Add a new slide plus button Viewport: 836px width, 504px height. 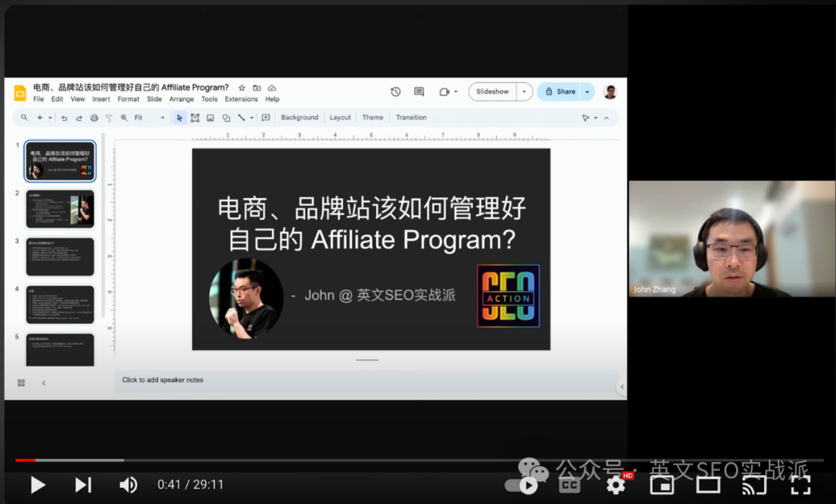pyautogui.click(x=39, y=118)
